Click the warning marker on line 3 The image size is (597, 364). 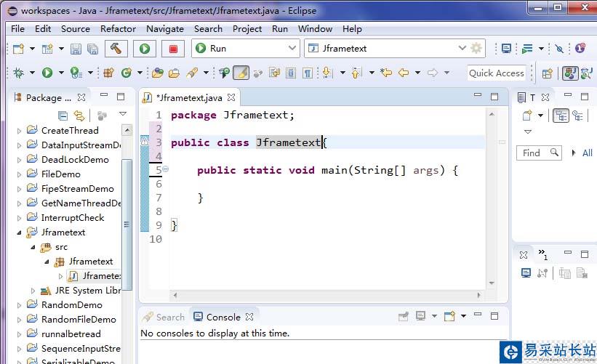pyautogui.click(x=145, y=142)
